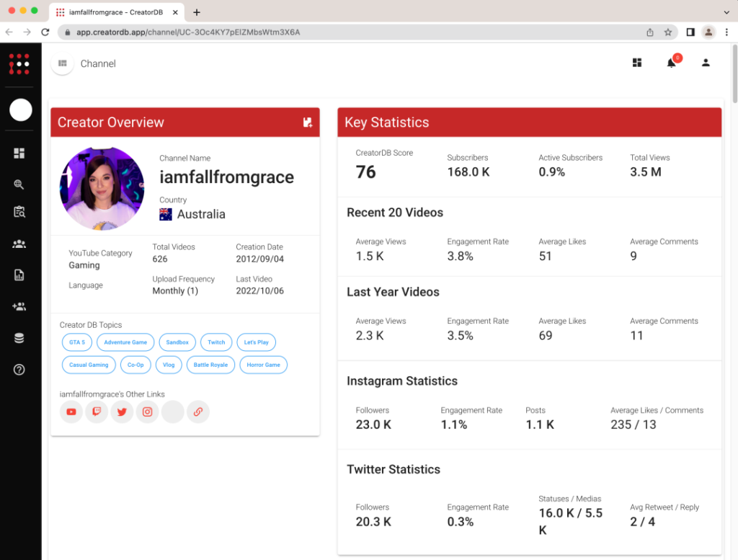Open the database stack icon in sidebar
Screen dimensions: 738x560
coord(19,338)
